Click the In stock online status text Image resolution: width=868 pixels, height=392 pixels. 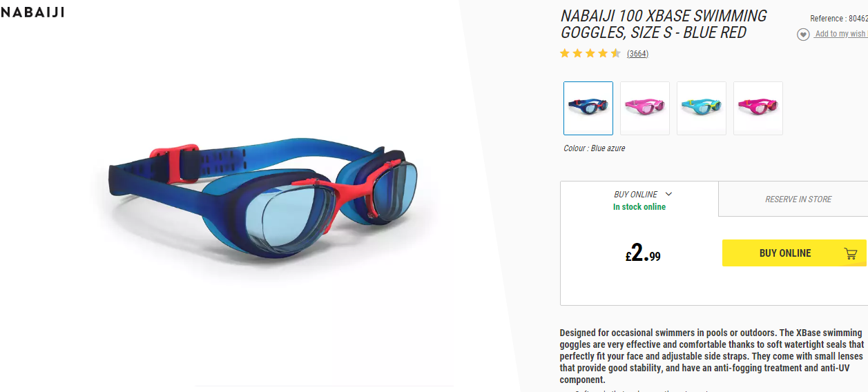tap(639, 207)
